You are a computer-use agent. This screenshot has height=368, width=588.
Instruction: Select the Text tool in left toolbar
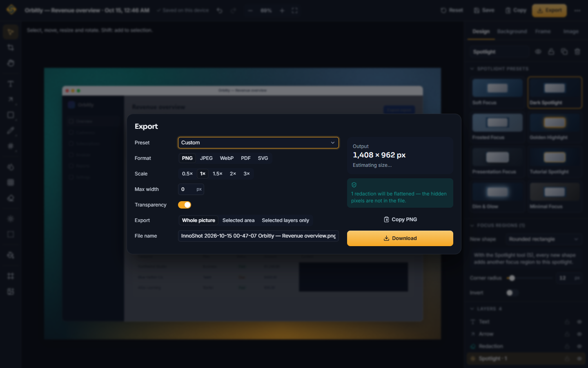(11, 84)
